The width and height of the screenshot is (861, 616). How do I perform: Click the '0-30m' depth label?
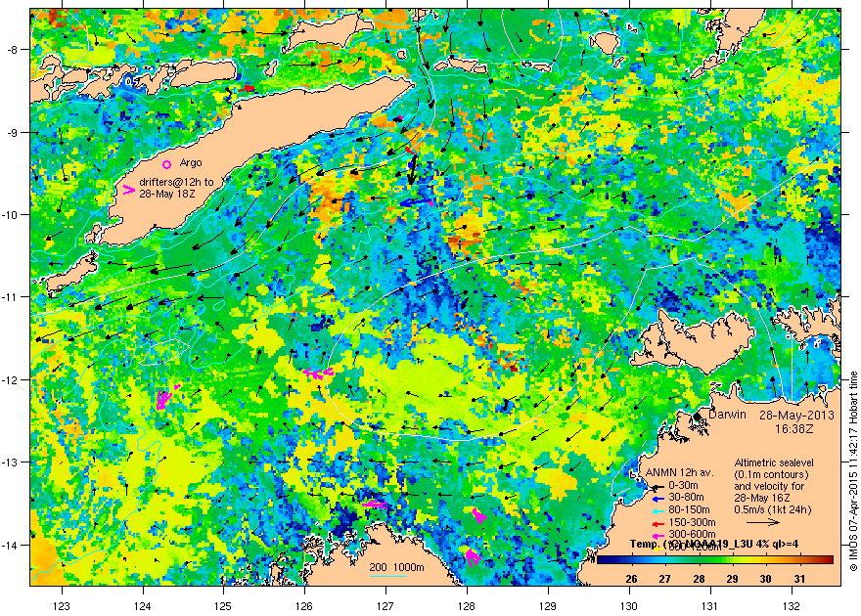pyautogui.click(x=683, y=485)
